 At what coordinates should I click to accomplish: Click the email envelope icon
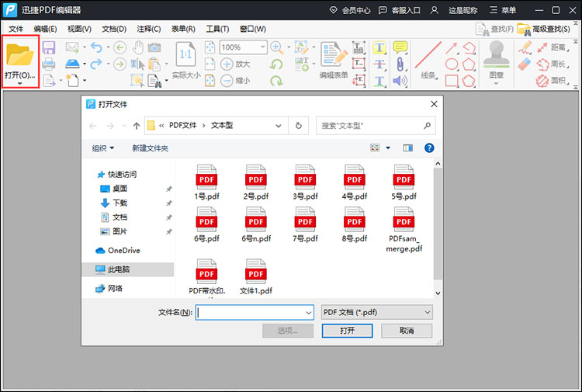[x=72, y=47]
